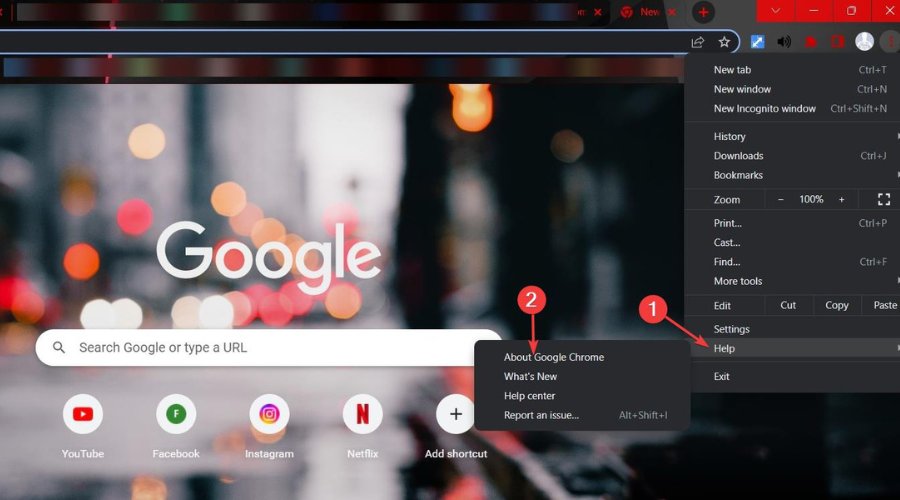
Task: Open What's New from Help submenu
Action: [x=582, y=377]
